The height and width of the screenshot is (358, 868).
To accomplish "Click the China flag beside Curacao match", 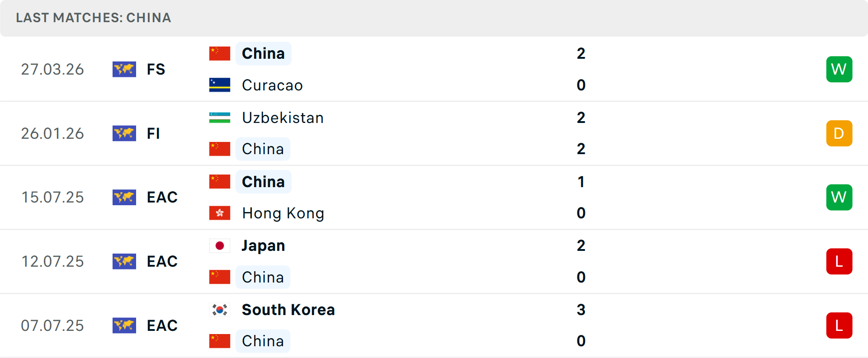I will coord(220,53).
